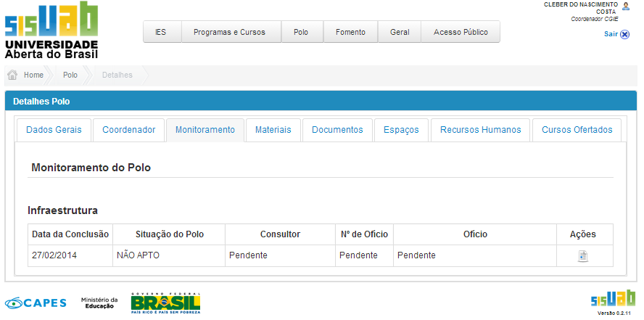Expand the Fomento menu
644x320 pixels.
350,32
